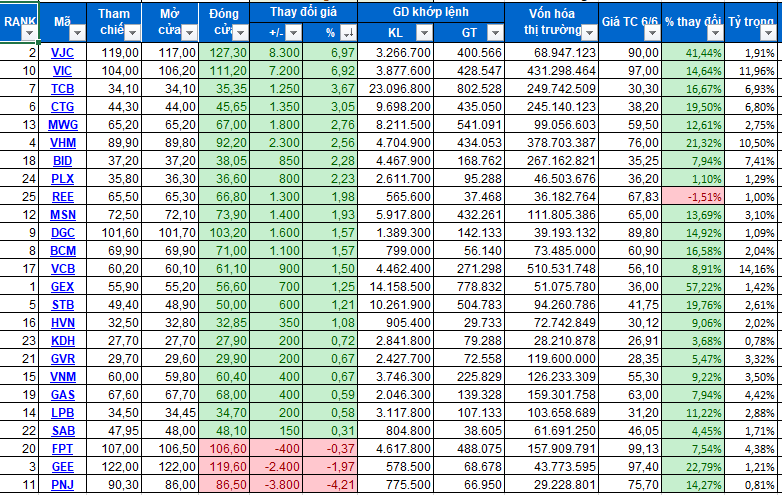Viewport: 782px width, 495px height.
Task: Open the RANK column filter dropdown
Action: tap(29, 33)
